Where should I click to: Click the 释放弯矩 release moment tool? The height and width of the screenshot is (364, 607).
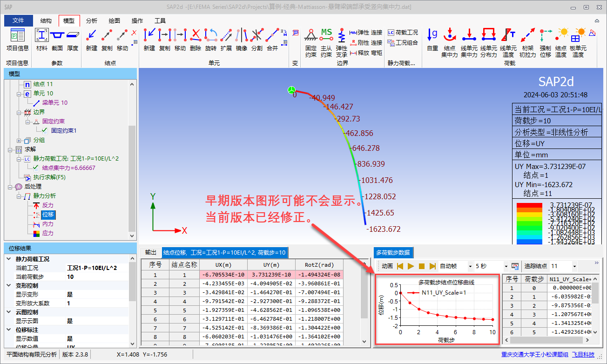(x=366, y=53)
